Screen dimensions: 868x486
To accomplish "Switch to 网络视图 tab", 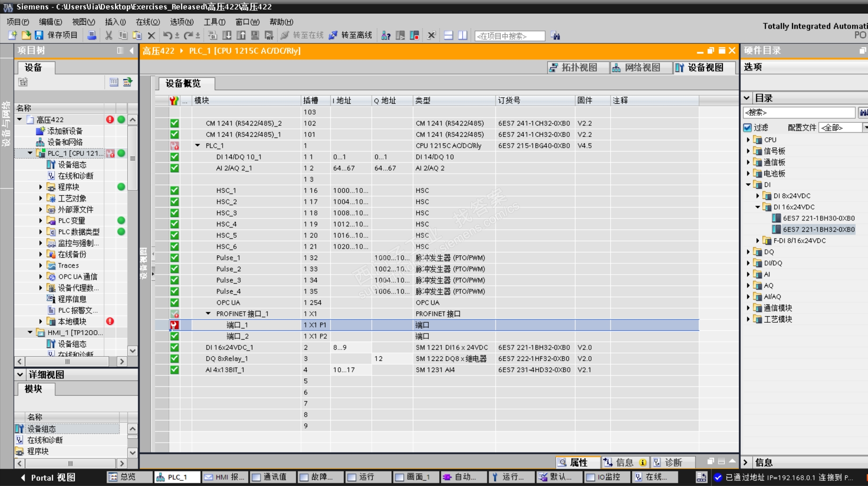I will (642, 67).
